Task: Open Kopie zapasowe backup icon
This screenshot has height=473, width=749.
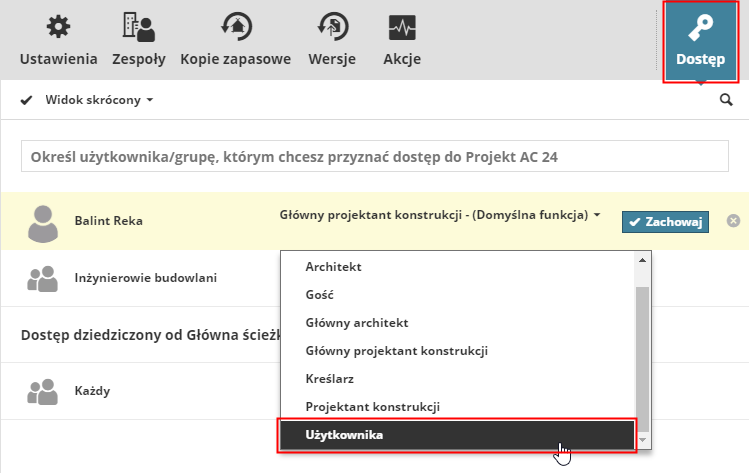Action: coord(236,27)
